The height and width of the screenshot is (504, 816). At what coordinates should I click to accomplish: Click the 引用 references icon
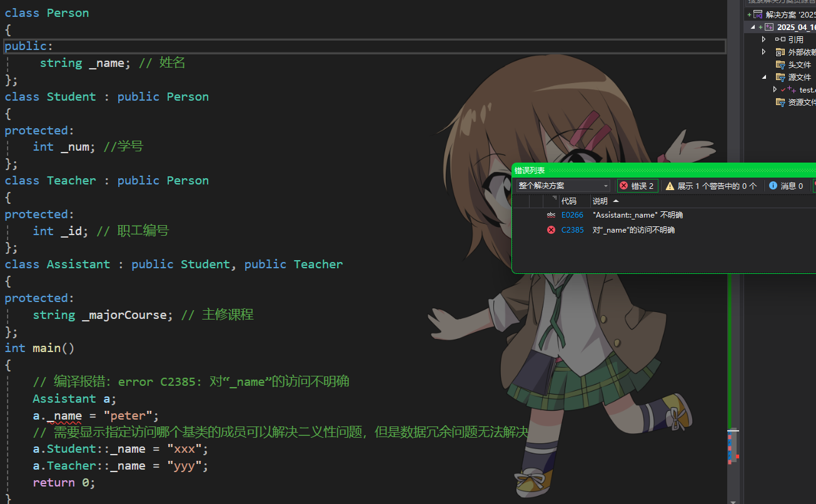point(780,39)
